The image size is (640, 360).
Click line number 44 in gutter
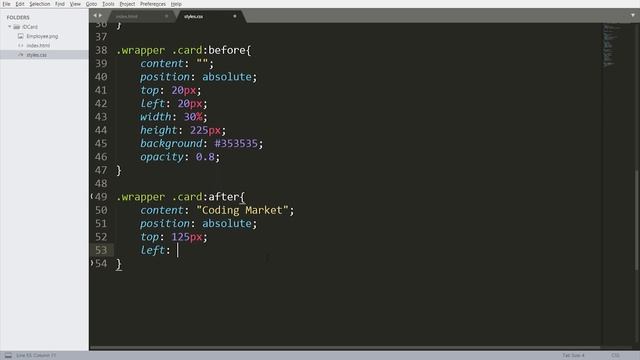pyautogui.click(x=101, y=130)
